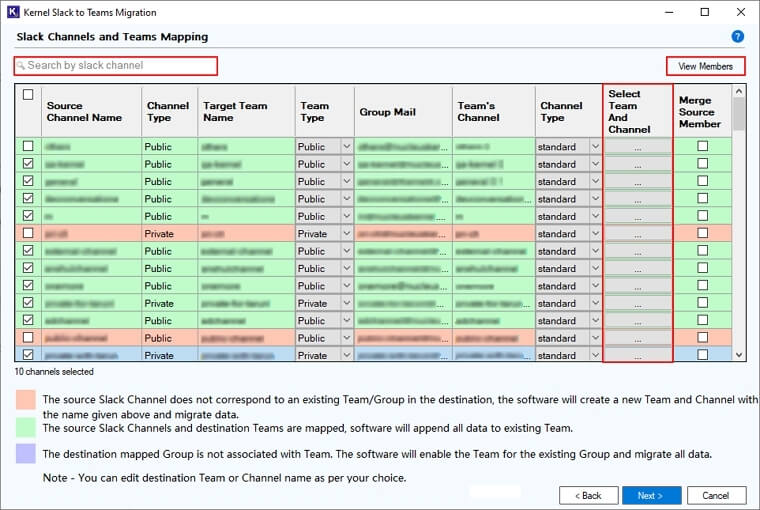Uncheck the blue Private row's selection checkbox
The height and width of the screenshot is (510, 760).
tap(28, 354)
